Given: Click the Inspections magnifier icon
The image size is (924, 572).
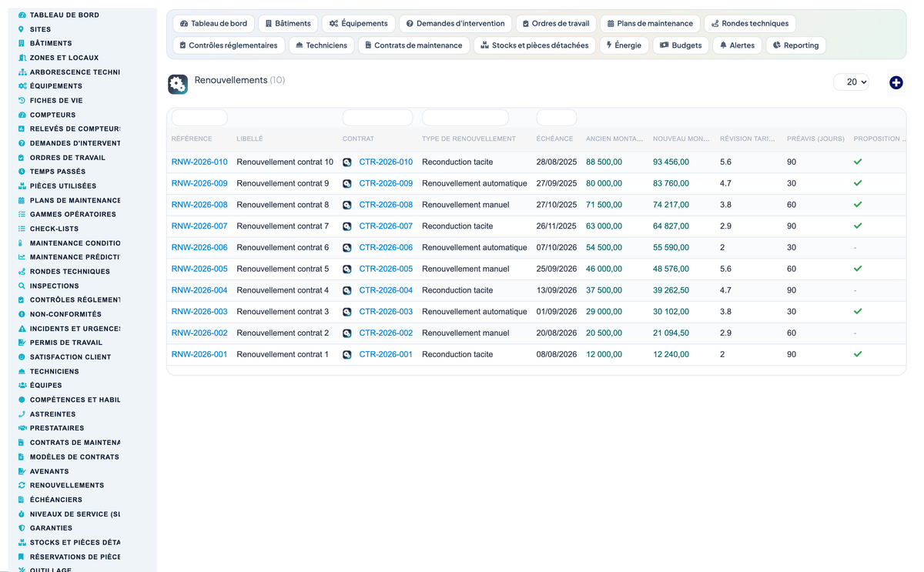Looking at the screenshot, I should [x=22, y=286].
